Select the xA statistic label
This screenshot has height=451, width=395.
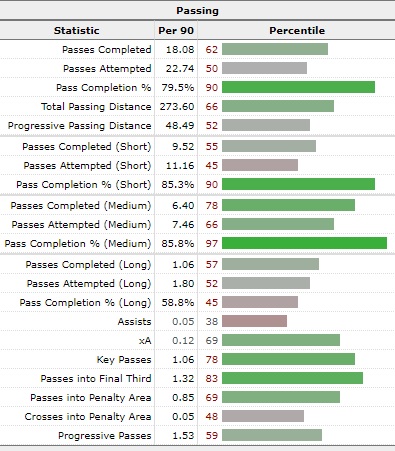pos(145,341)
